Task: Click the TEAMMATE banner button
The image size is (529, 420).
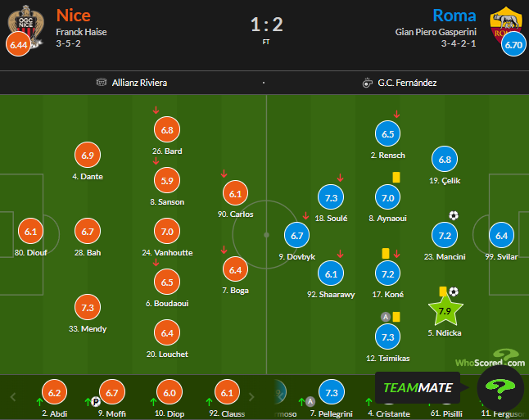Action: coord(416,387)
